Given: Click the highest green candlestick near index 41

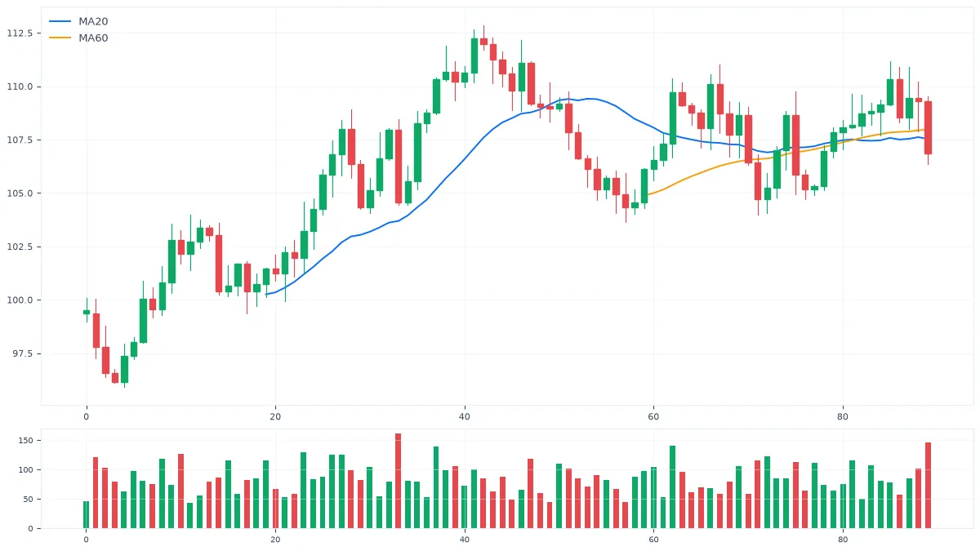Looking at the screenshot, I should pos(474,56).
